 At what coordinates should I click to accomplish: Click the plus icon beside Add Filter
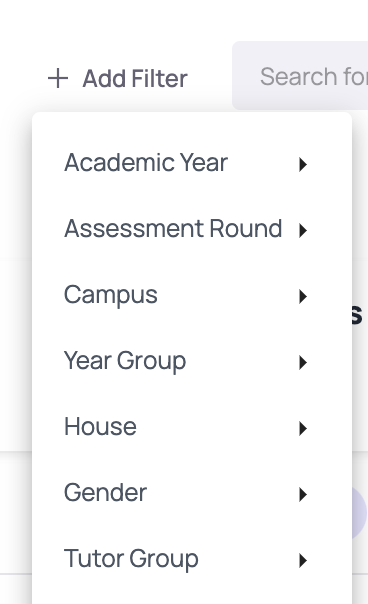[x=58, y=78]
